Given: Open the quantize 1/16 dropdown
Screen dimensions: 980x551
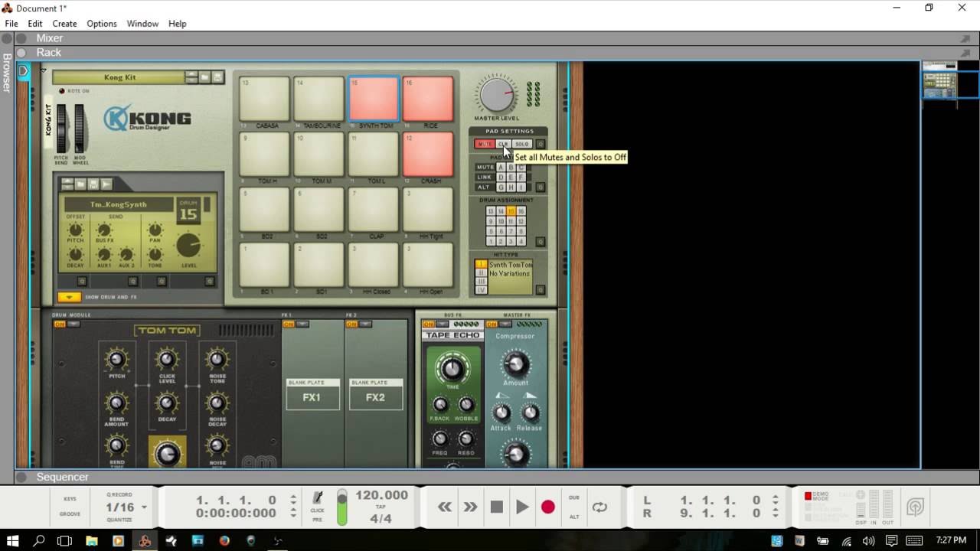Looking at the screenshot, I should [x=144, y=507].
